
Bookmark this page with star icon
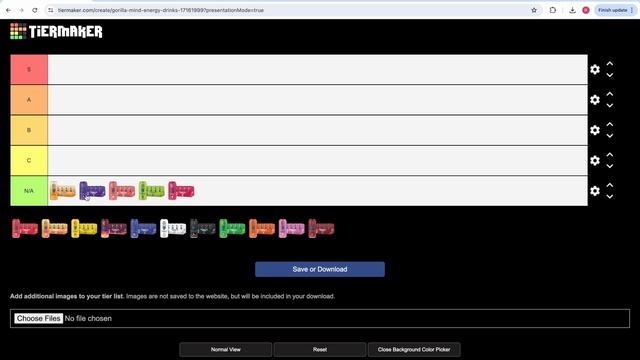tap(534, 10)
